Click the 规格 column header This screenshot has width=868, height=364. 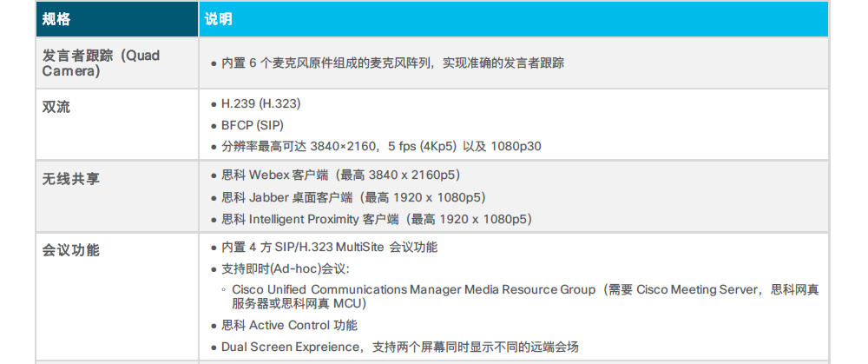tap(57, 19)
